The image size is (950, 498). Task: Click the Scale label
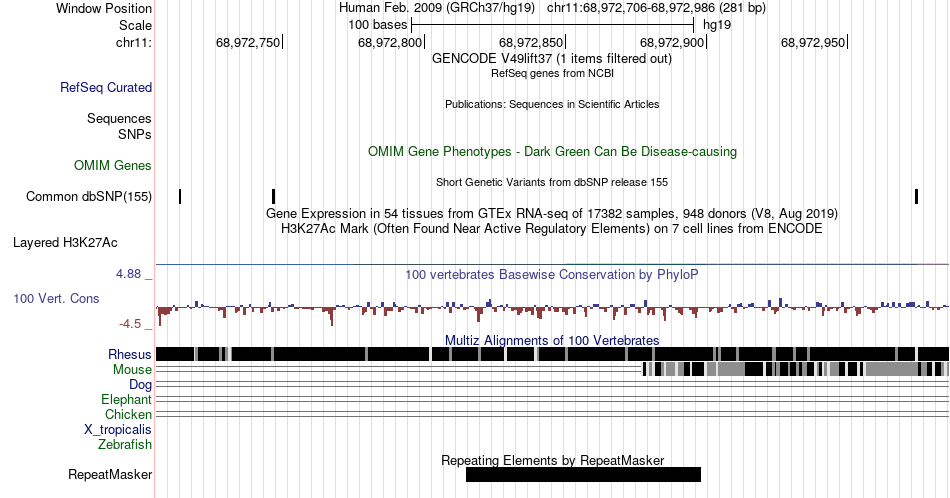[x=135, y=25]
